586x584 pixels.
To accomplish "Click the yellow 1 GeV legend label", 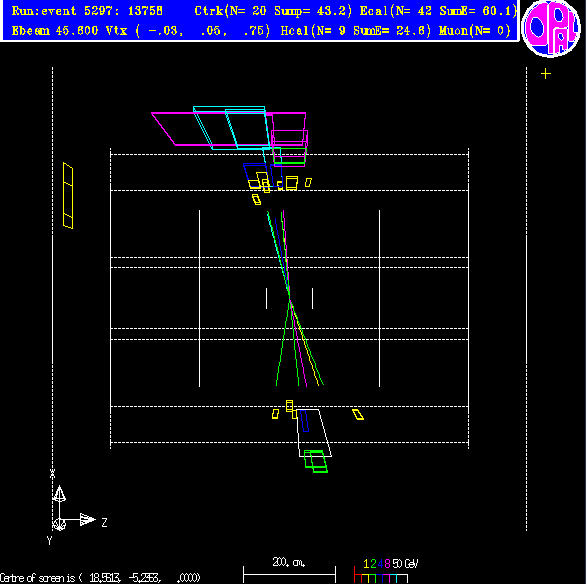I will [366, 563].
